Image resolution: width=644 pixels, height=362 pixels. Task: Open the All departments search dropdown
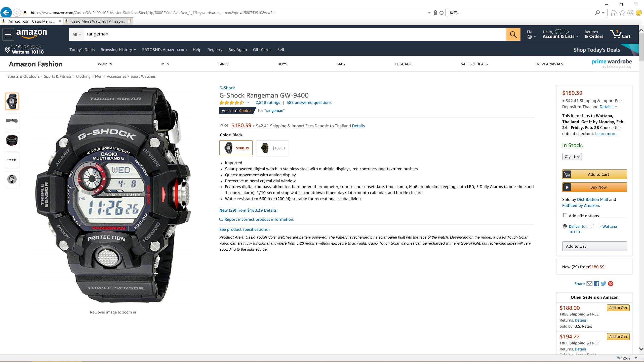(x=77, y=34)
